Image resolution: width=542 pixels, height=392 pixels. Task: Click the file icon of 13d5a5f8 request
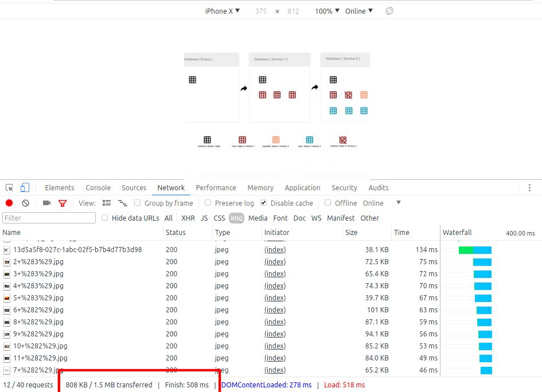[7, 250]
